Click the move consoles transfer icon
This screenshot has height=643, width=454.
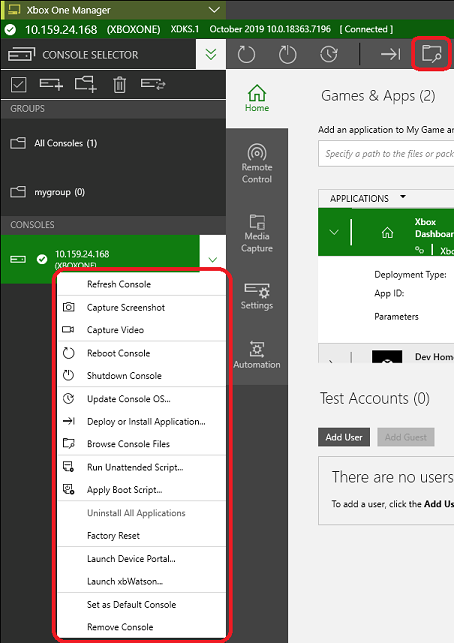(153, 84)
